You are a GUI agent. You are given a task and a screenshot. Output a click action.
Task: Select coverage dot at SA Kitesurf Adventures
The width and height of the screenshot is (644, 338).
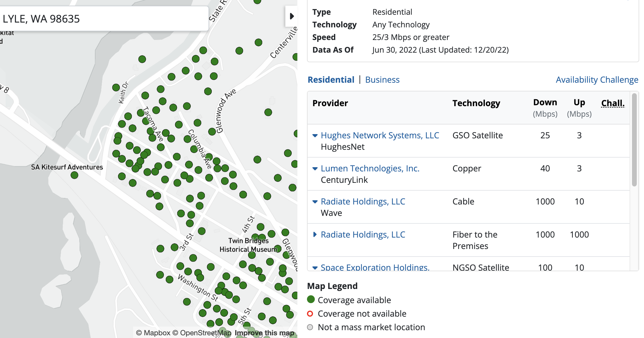pos(74,175)
